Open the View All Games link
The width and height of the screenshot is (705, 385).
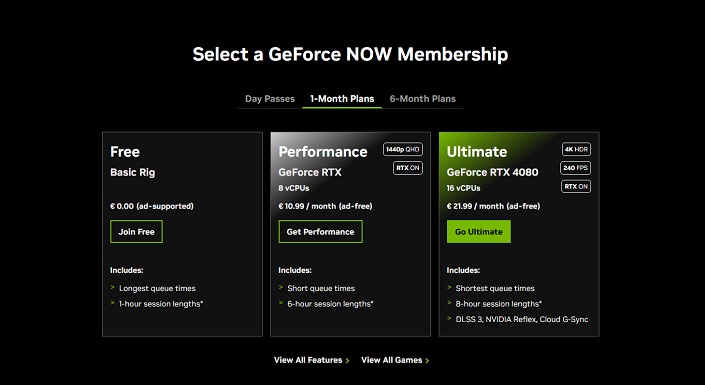[x=395, y=360]
